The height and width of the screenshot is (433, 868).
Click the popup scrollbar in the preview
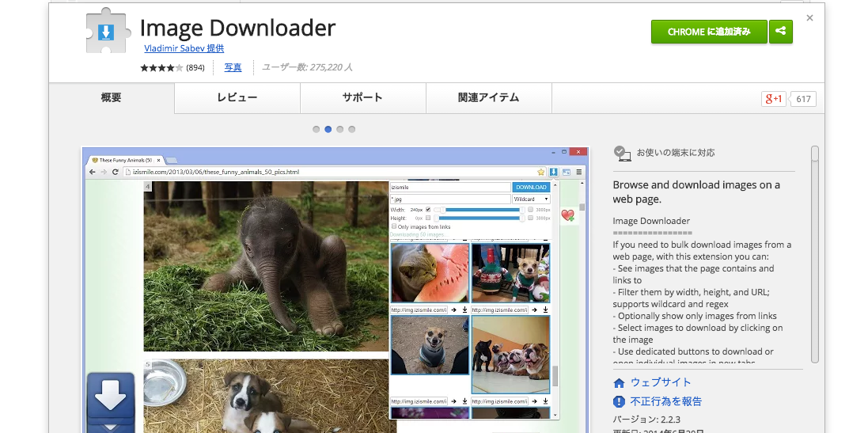pyautogui.click(x=555, y=376)
